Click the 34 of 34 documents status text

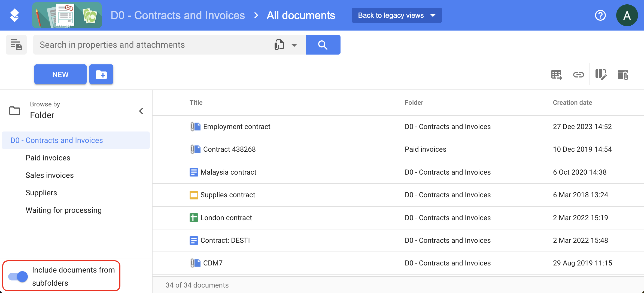(x=197, y=285)
